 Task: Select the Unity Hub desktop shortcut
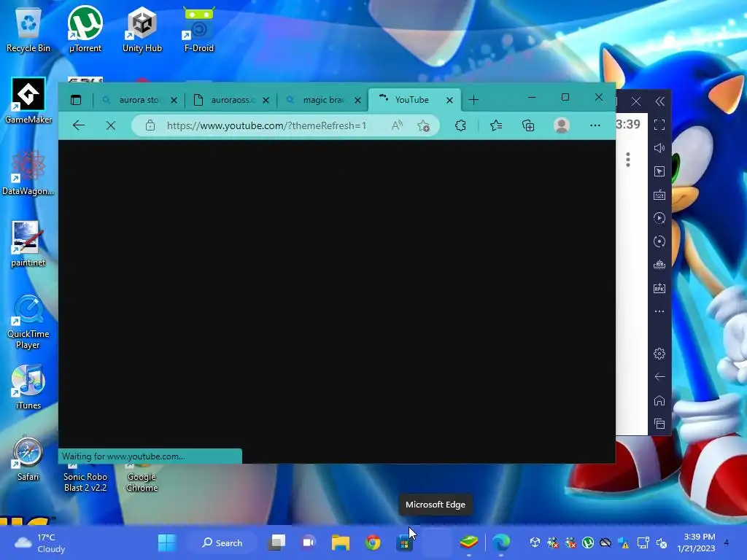(x=142, y=29)
